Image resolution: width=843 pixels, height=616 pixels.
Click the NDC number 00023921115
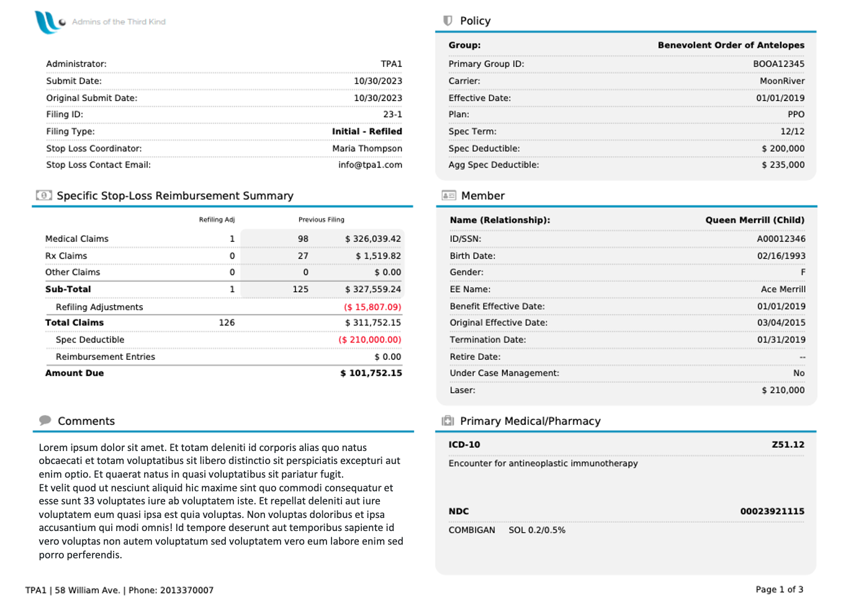click(772, 511)
